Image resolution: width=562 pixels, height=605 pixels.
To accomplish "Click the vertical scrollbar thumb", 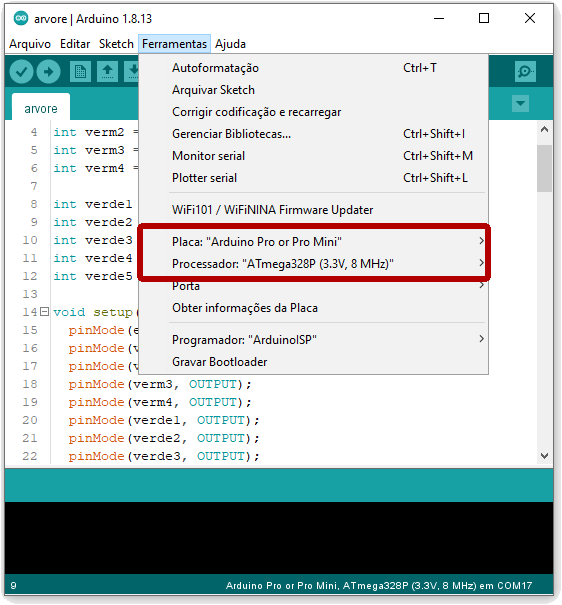I will 544,168.
